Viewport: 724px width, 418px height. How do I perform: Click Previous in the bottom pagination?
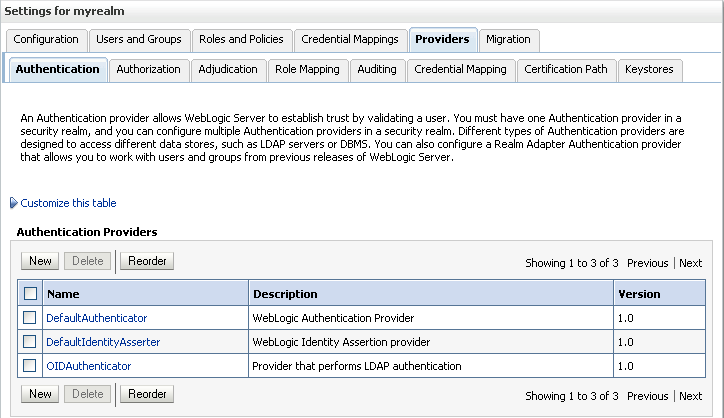click(x=647, y=396)
